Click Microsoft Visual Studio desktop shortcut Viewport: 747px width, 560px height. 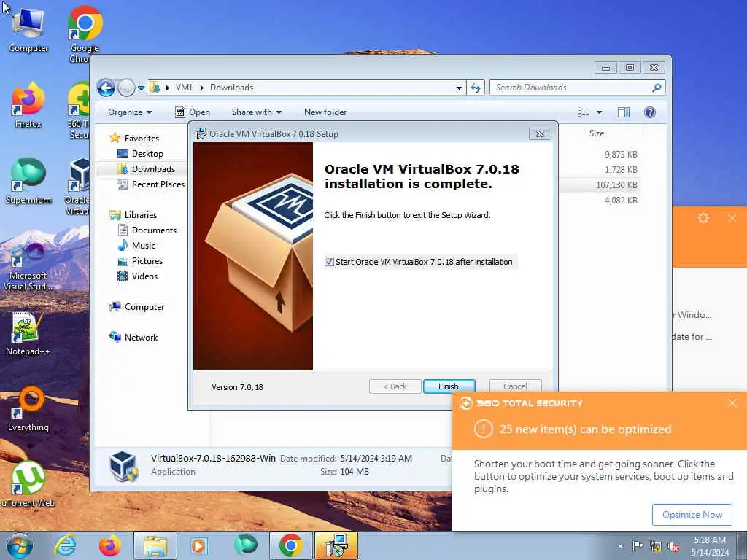(x=28, y=267)
